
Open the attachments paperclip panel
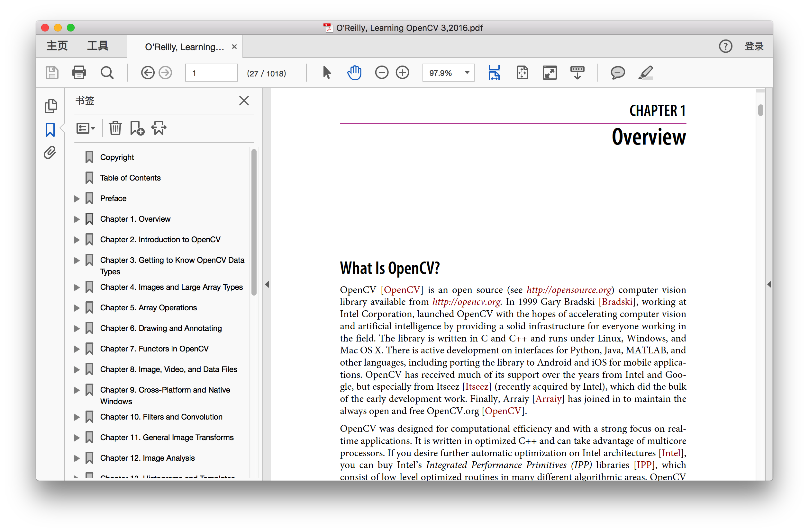click(50, 153)
